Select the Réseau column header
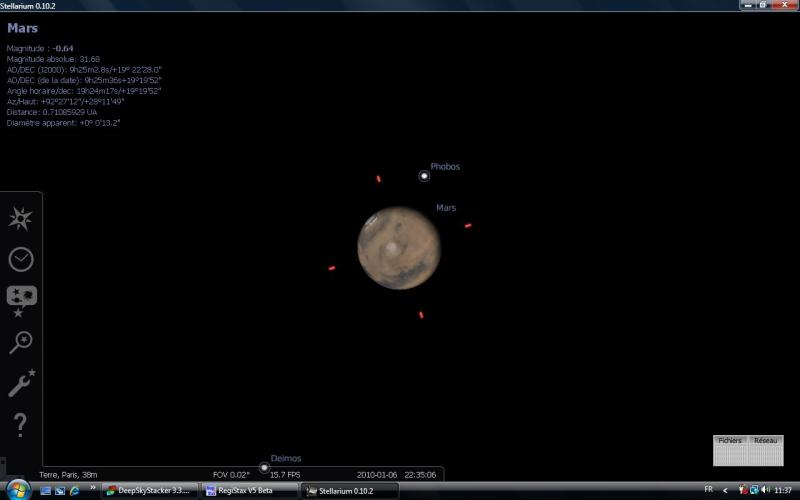Viewport: 800px width, 500px height. pos(765,440)
